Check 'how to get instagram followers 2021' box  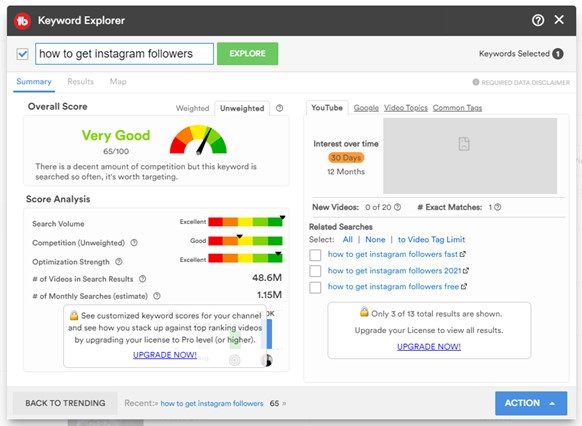point(315,271)
